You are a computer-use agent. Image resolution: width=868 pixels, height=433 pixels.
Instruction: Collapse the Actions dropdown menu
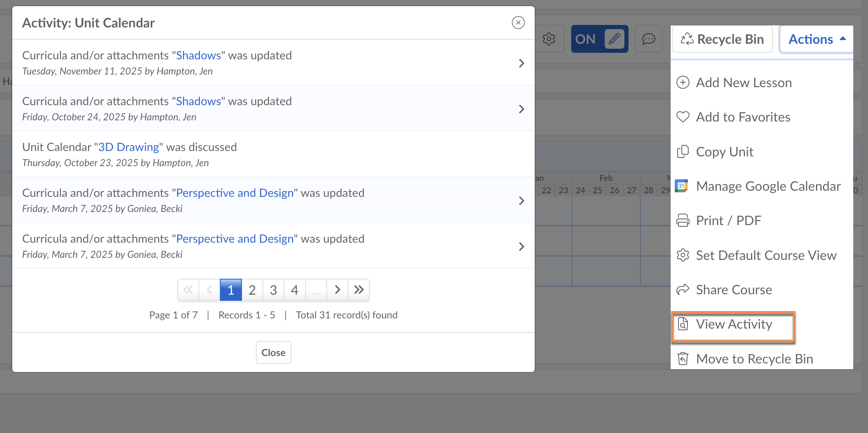tap(816, 39)
